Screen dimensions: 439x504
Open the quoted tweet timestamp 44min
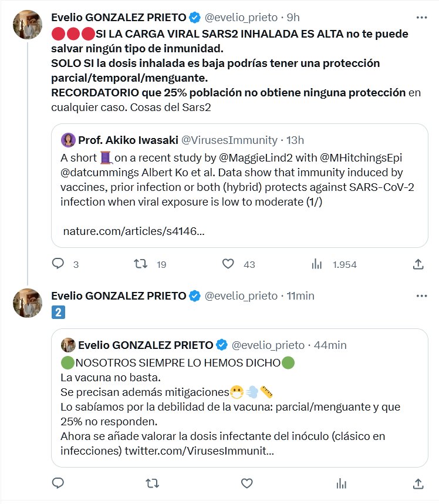(330, 345)
